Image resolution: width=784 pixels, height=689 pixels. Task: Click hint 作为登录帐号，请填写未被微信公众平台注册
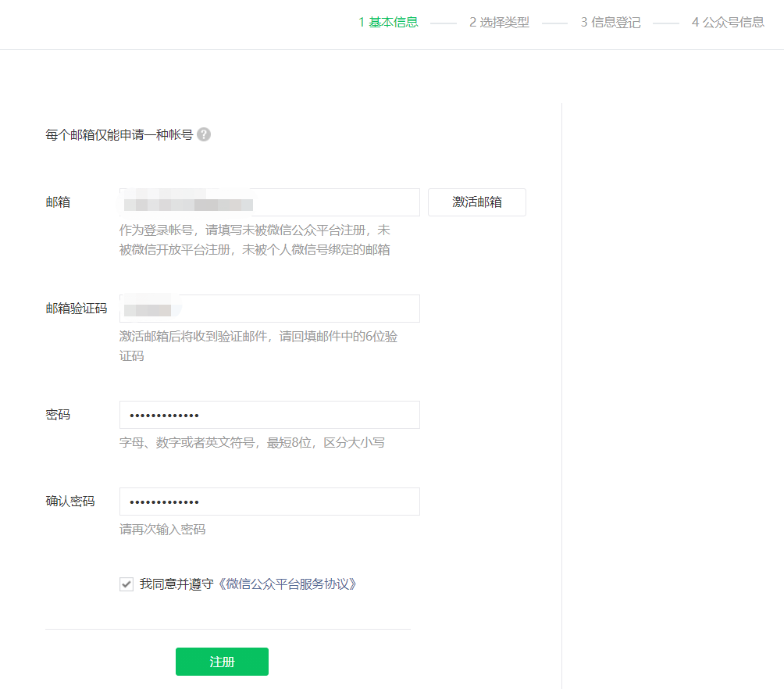244,230
